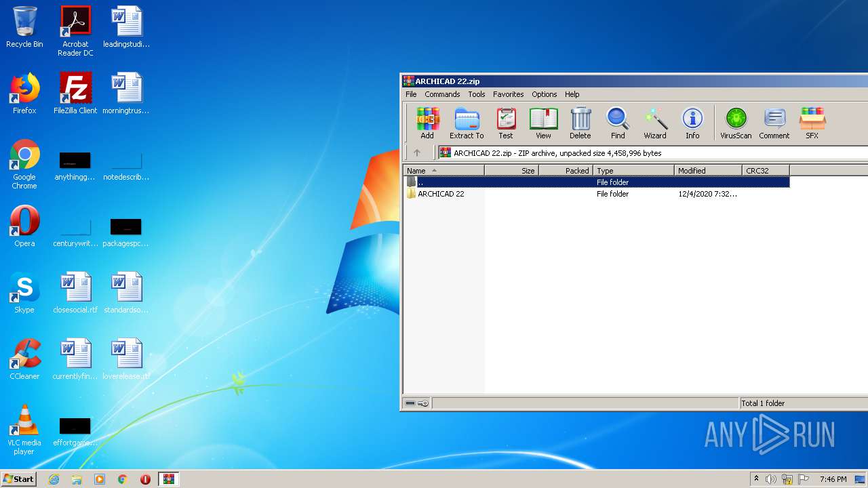The height and width of the screenshot is (488, 868).
Task: Click the Delete toolbar icon
Action: 580,123
